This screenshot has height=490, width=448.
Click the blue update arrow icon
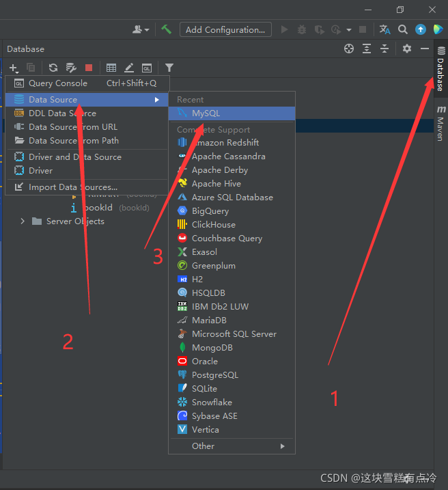click(x=421, y=29)
